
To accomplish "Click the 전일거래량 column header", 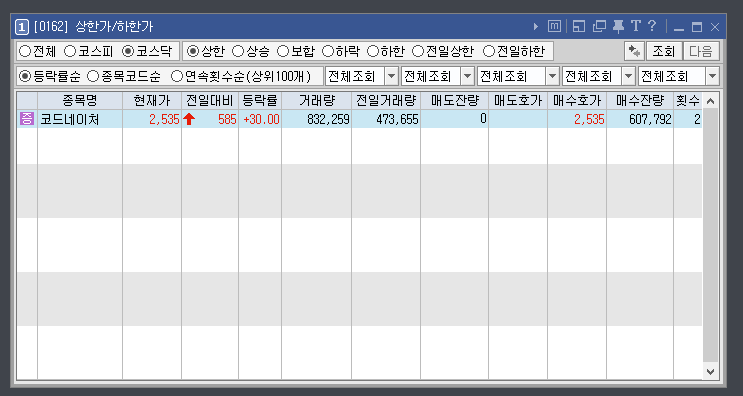I will click(386, 100).
